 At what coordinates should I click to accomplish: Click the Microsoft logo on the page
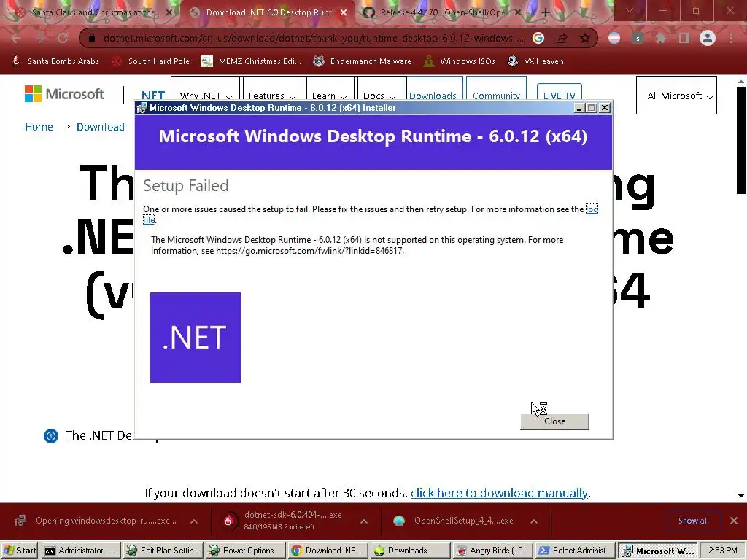coord(64,94)
